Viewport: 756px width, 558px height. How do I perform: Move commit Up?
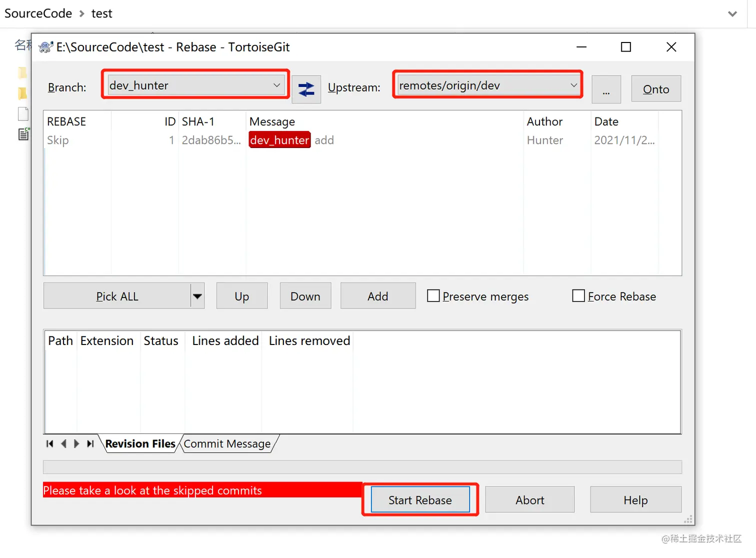(x=242, y=296)
